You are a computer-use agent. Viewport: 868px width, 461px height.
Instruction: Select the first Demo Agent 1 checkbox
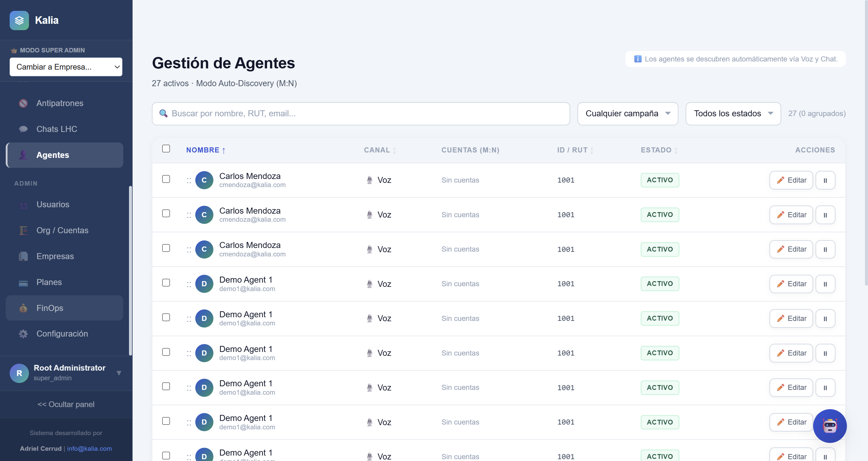click(166, 283)
